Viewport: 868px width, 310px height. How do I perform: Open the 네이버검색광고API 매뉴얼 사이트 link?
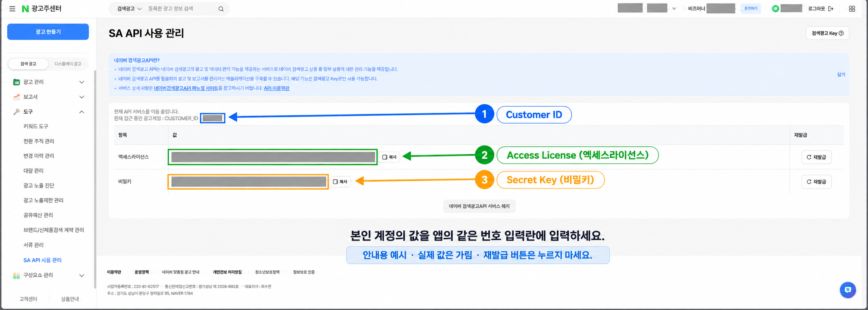click(186, 88)
